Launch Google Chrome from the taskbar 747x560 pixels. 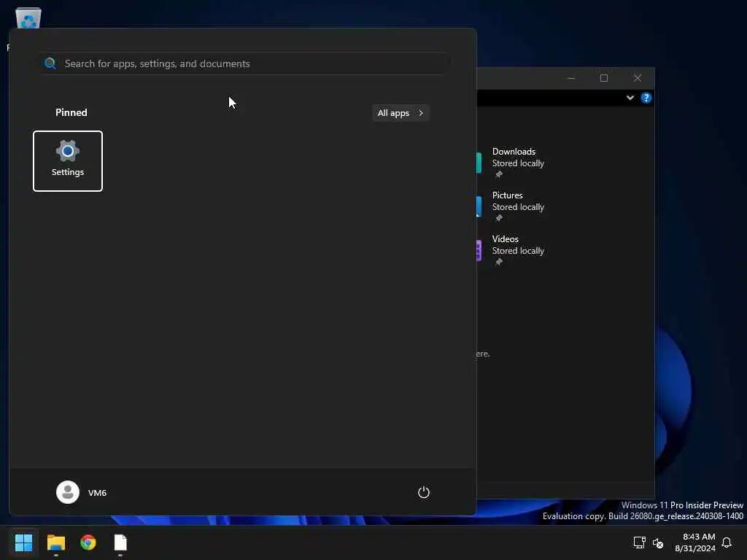(x=88, y=542)
